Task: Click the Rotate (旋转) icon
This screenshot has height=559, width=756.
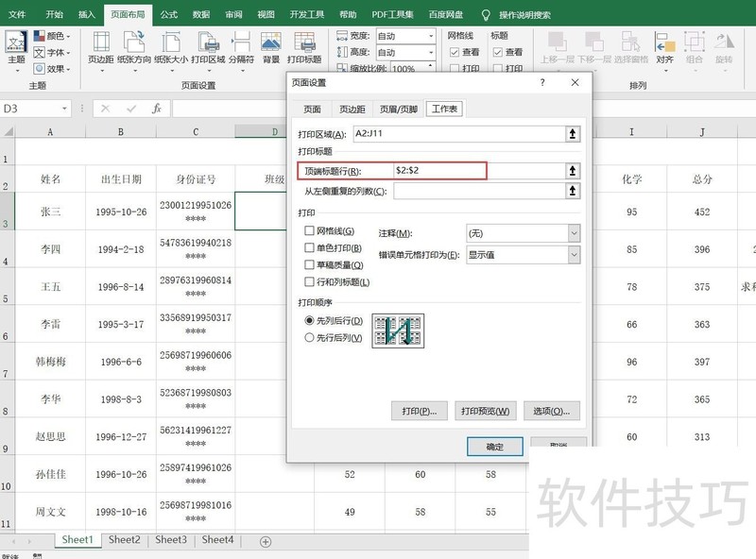Action: pos(724,42)
